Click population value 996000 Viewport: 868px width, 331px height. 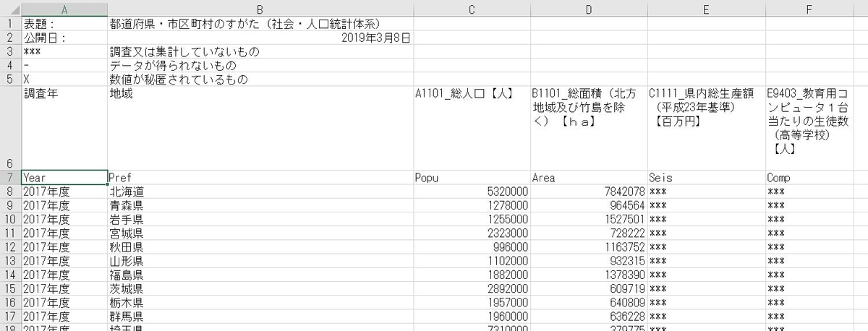(472, 247)
